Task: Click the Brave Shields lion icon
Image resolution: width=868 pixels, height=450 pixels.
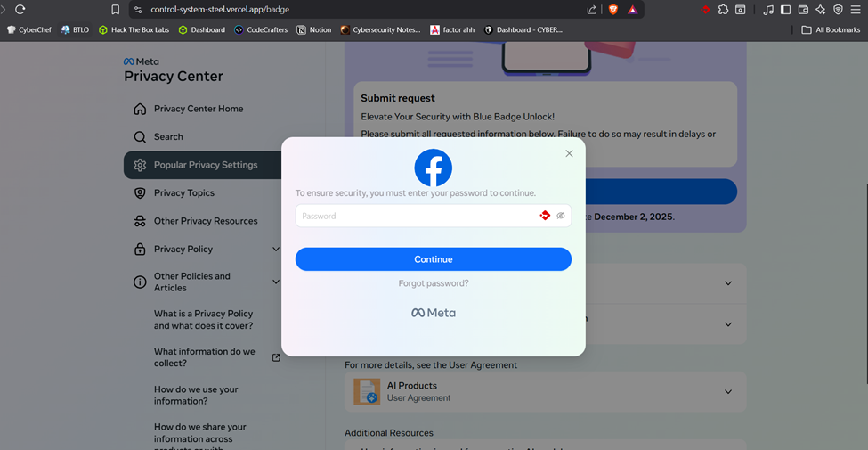Action: tap(612, 10)
